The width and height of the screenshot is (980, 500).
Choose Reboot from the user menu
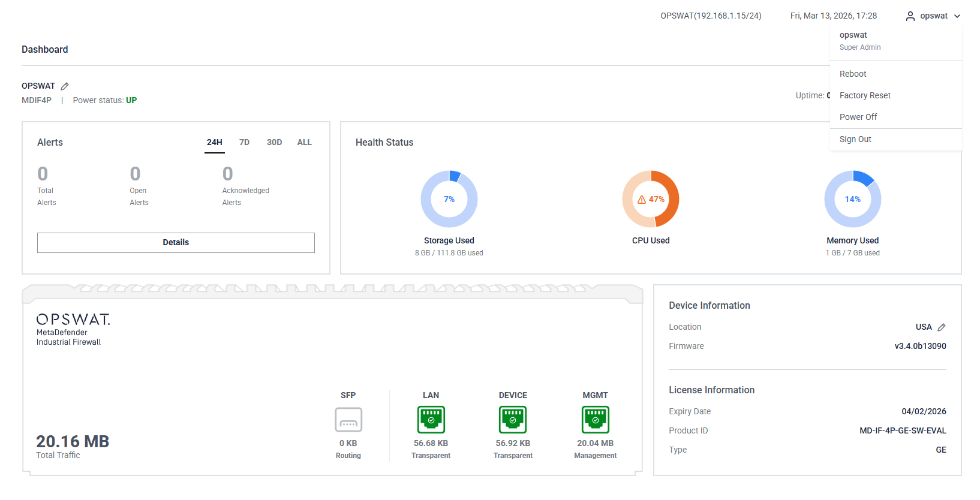tap(853, 74)
